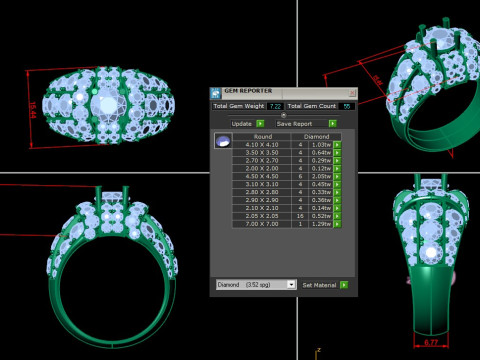480x360 pixels.
Task: Select the 2.80 X 2.80 size cell
Action: tap(262, 192)
